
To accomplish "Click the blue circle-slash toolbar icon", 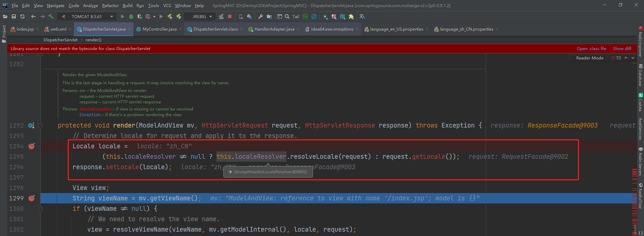I will pyautogui.click(x=314, y=16).
